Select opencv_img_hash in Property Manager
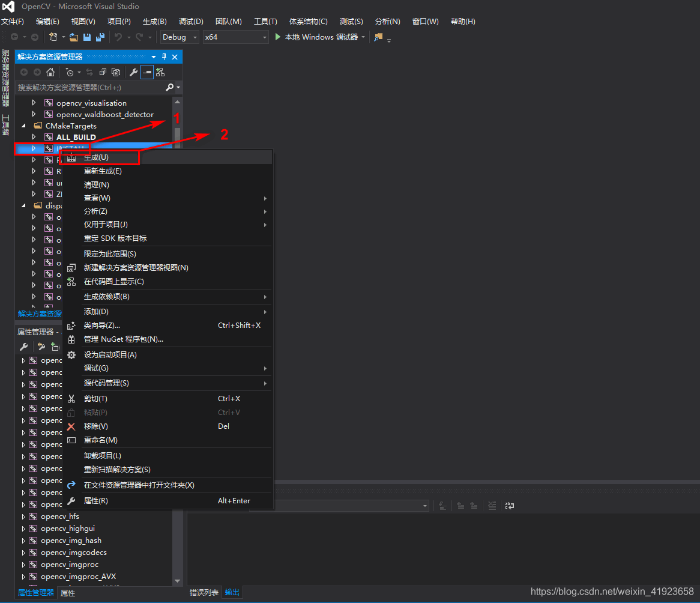Viewport: 700px width, 603px height. (x=71, y=541)
